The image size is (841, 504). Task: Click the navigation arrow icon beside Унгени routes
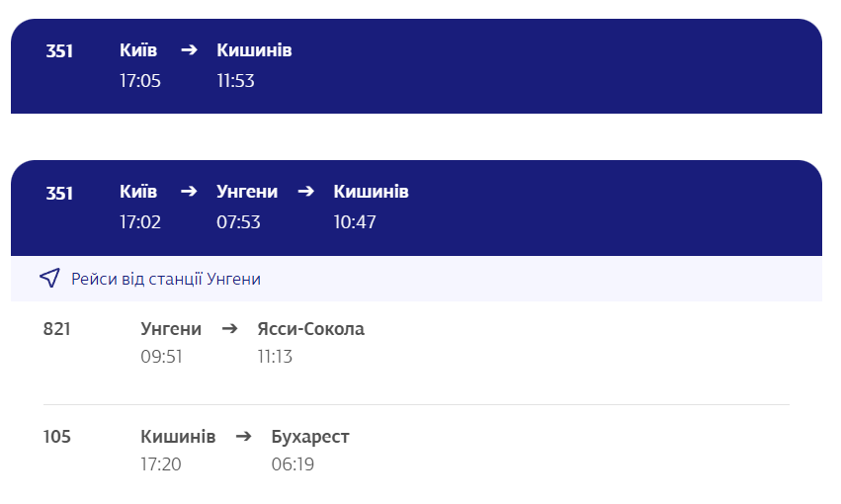click(50, 279)
